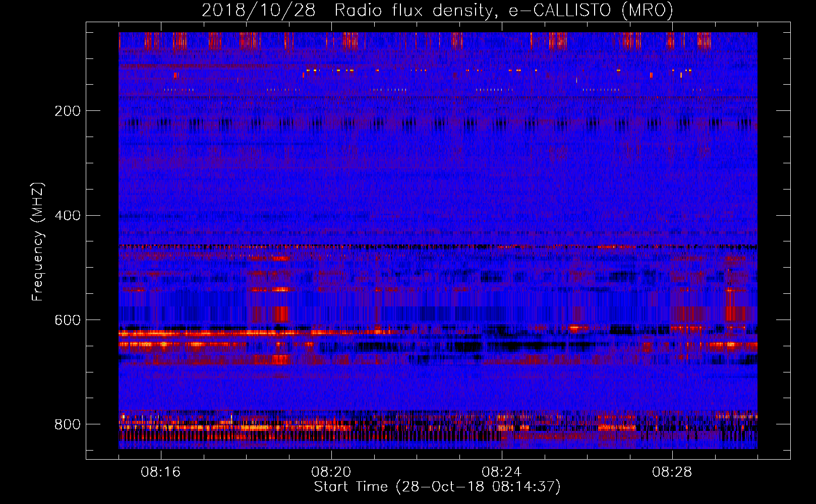
Task: Click the 08:28 time tick label
Action: tap(672, 472)
